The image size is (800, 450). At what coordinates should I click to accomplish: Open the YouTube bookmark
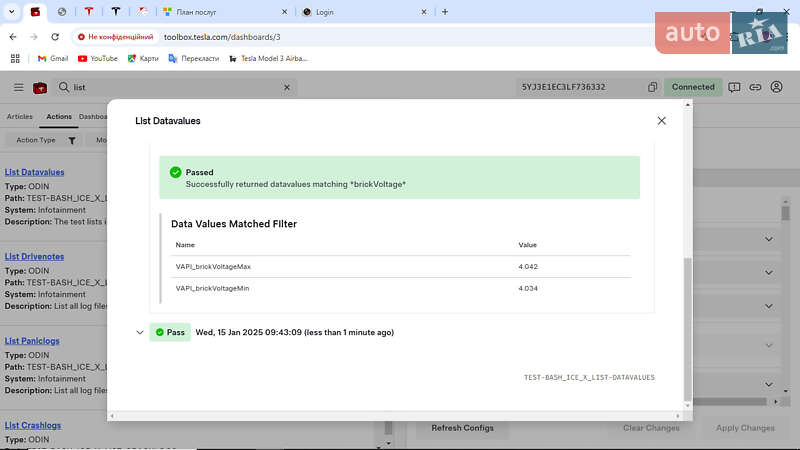pyautogui.click(x=98, y=58)
